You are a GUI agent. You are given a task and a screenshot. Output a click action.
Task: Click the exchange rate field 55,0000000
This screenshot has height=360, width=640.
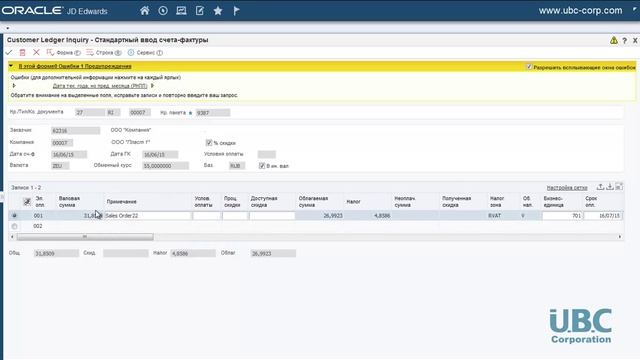click(165, 166)
